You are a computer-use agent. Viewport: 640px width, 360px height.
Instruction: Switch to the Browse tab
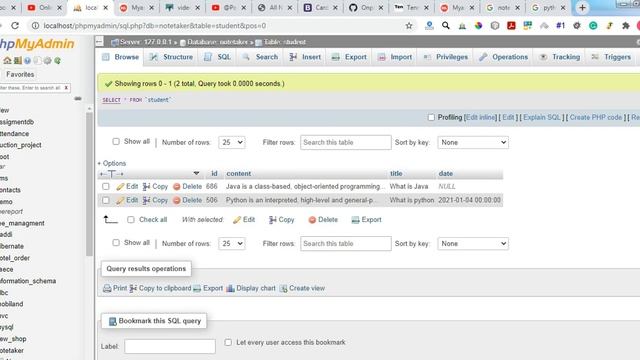(x=120, y=57)
